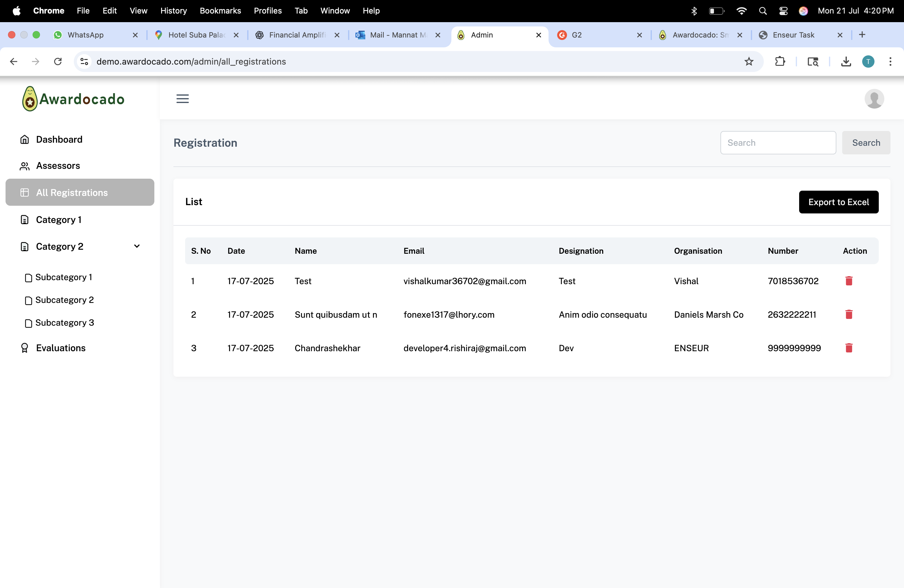Delete the Test registration row
904x588 pixels.
pos(849,281)
